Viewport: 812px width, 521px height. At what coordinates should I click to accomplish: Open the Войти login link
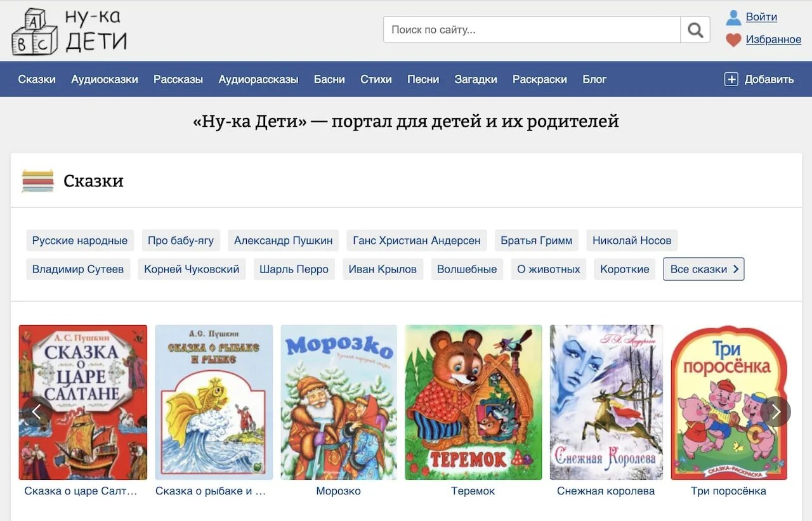point(761,17)
